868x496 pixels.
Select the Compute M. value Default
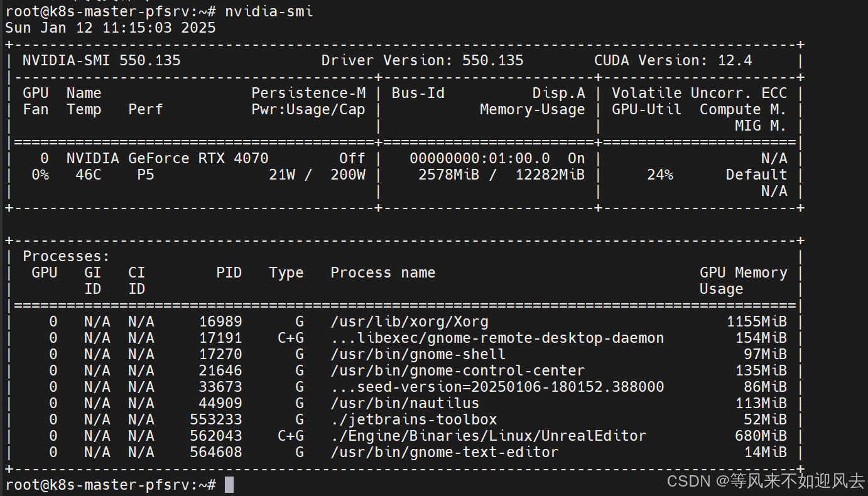coord(757,175)
